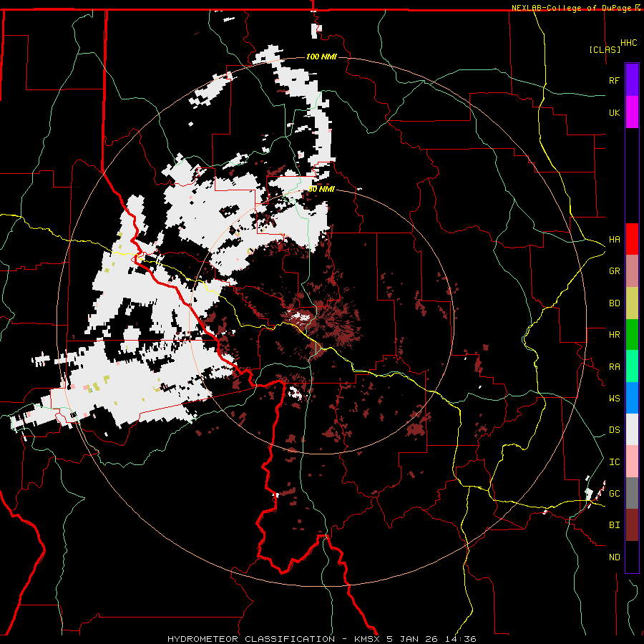Viewport: 644px width, 644px height.
Task: Click the blue WS legend color swatch
Action: point(632,398)
